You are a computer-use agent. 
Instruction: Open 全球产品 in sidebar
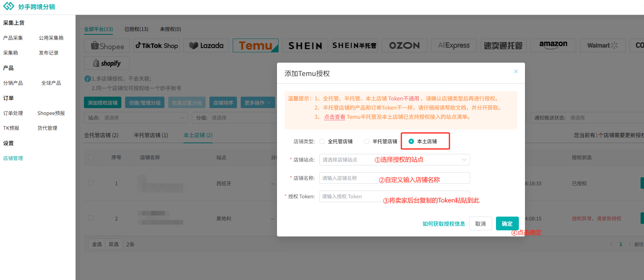click(51, 83)
